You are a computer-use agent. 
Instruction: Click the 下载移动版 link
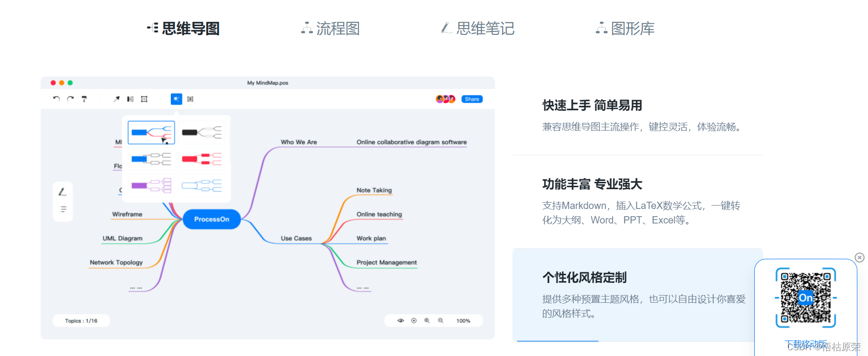tap(806, 344)
